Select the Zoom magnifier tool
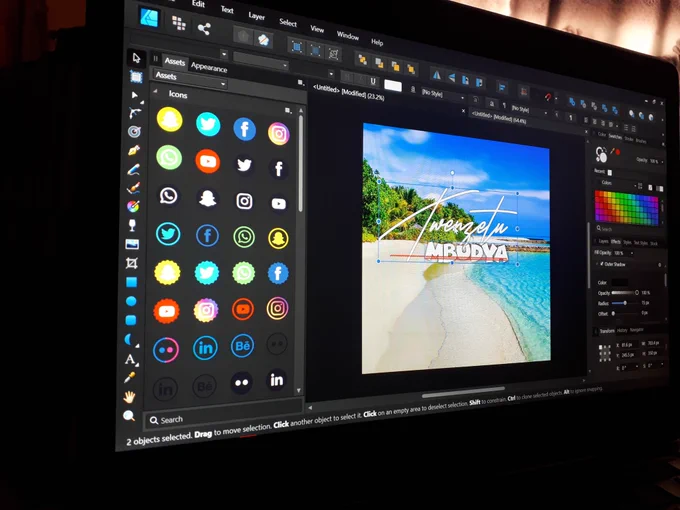The height and width of the screenshot is (510, 680). (x=129, y=416)
